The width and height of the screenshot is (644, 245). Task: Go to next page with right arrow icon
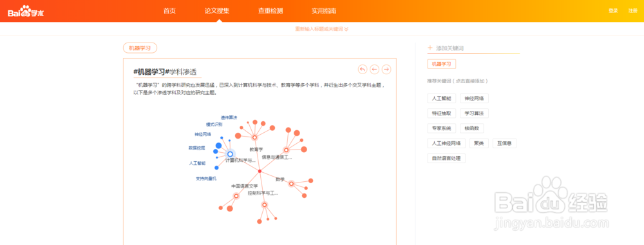point(386,70)
